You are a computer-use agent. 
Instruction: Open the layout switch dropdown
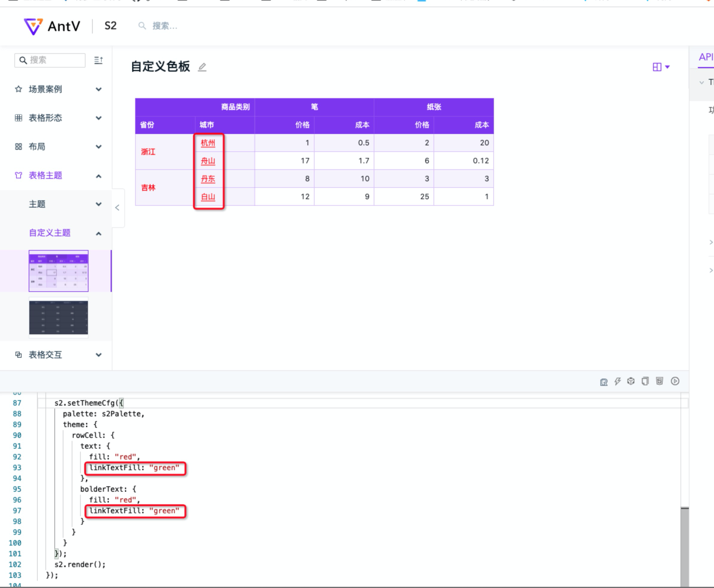point(661,67)
